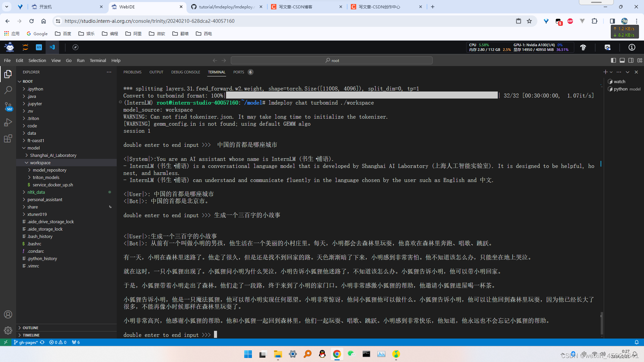
Task: Select the Search icon in the activity bar
Action: pos(8,90)
